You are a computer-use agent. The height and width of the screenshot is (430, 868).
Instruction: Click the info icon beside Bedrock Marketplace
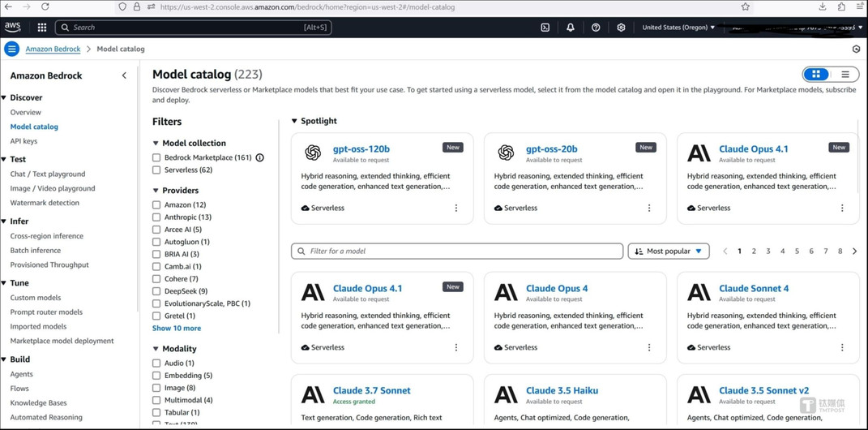click(259, 157)
